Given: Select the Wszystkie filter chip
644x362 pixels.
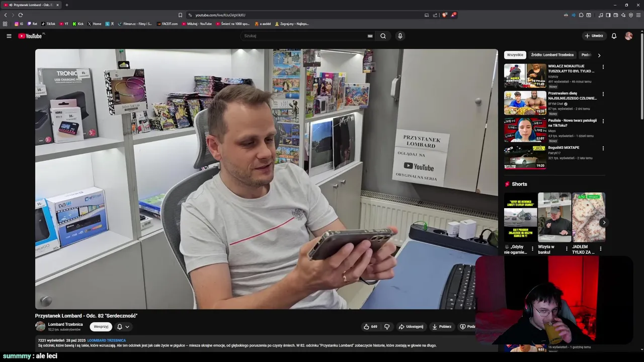Looking at the screenshot, I should 515,55.
